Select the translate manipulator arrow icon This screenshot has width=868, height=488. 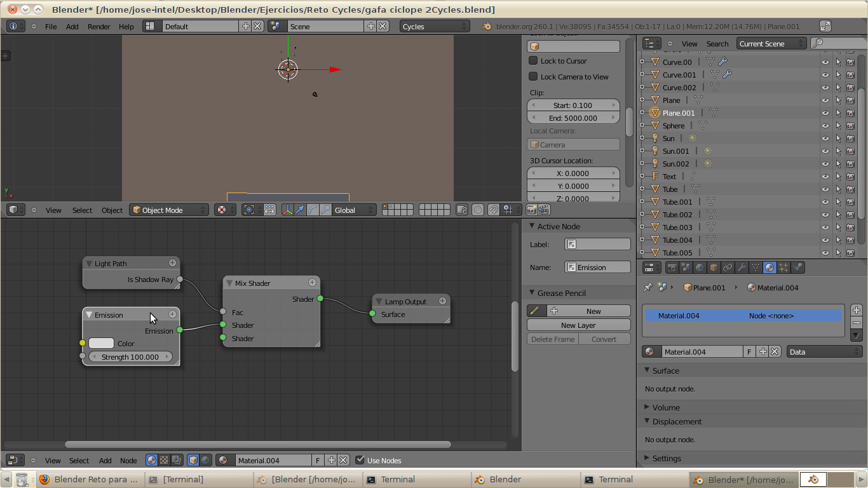(x=301, y=210)
